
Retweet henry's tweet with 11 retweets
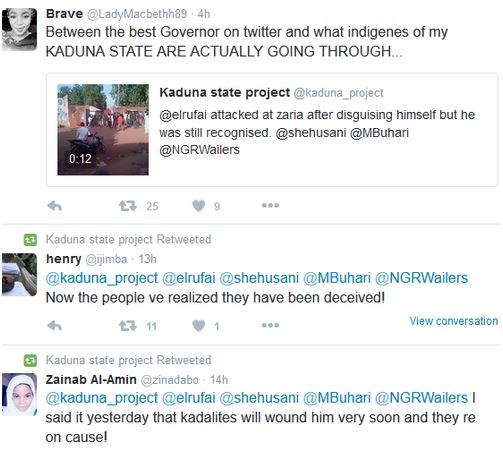pos(128,326)
